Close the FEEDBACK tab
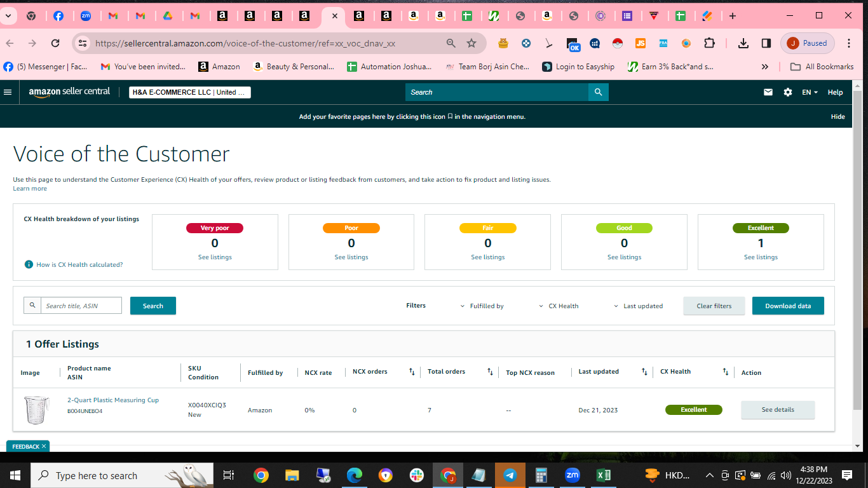This screenshot has width=868, height=488. pyautogui.click(x=44, y=447)
